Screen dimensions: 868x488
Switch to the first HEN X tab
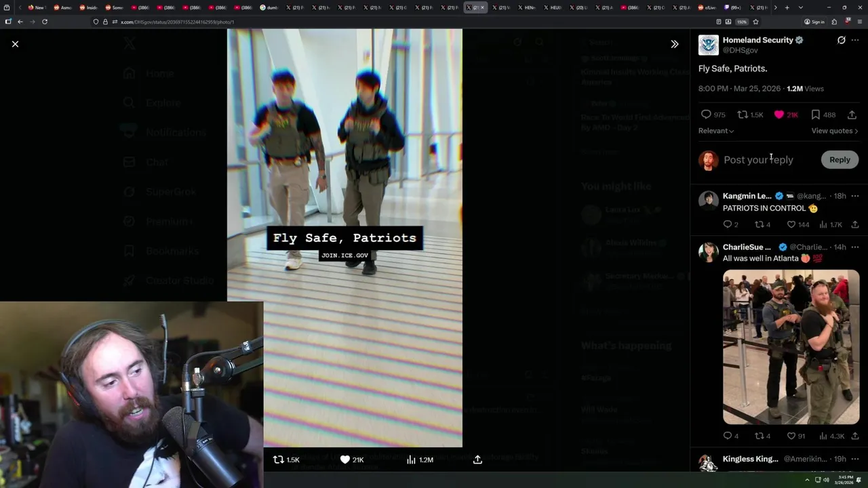tap(528, 7)
